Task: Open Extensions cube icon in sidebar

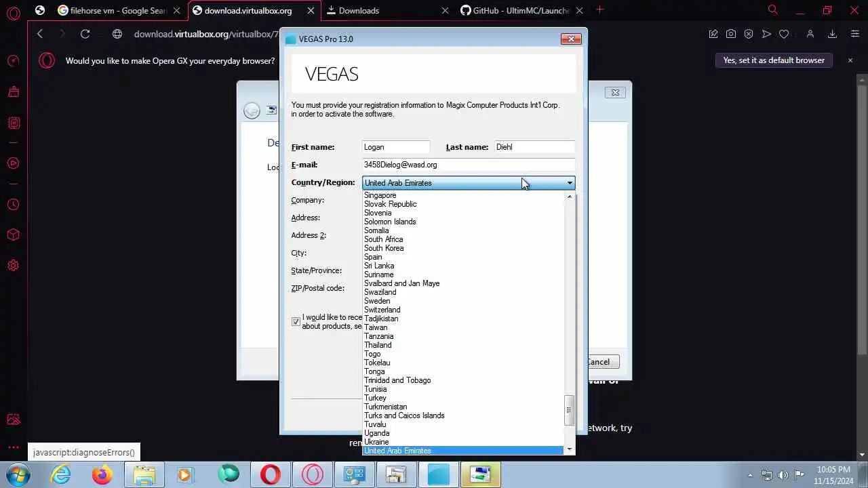Action: pos(13,235)
